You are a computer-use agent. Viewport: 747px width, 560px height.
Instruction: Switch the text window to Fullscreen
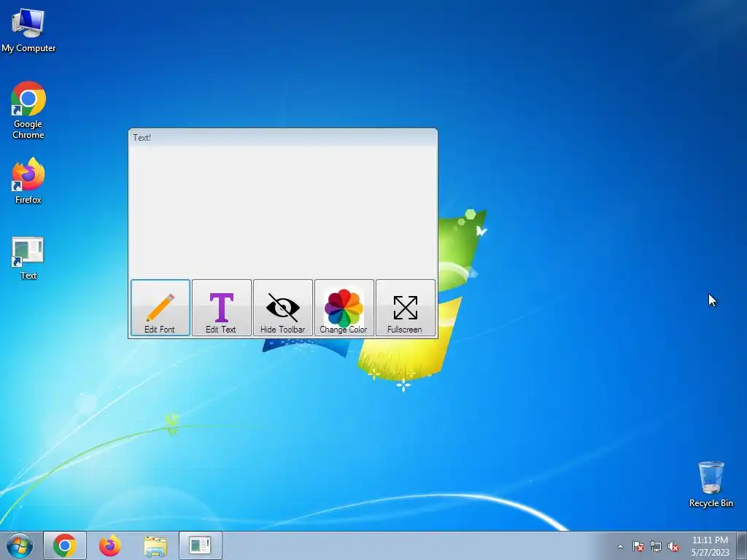tap(406, 308)
